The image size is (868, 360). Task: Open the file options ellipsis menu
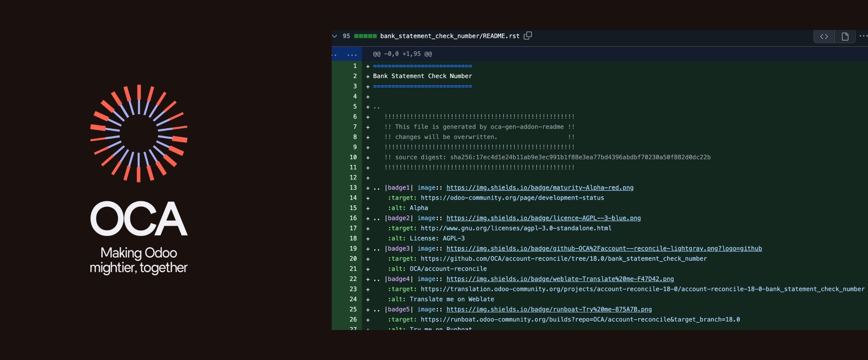click(x=863, y=36)
